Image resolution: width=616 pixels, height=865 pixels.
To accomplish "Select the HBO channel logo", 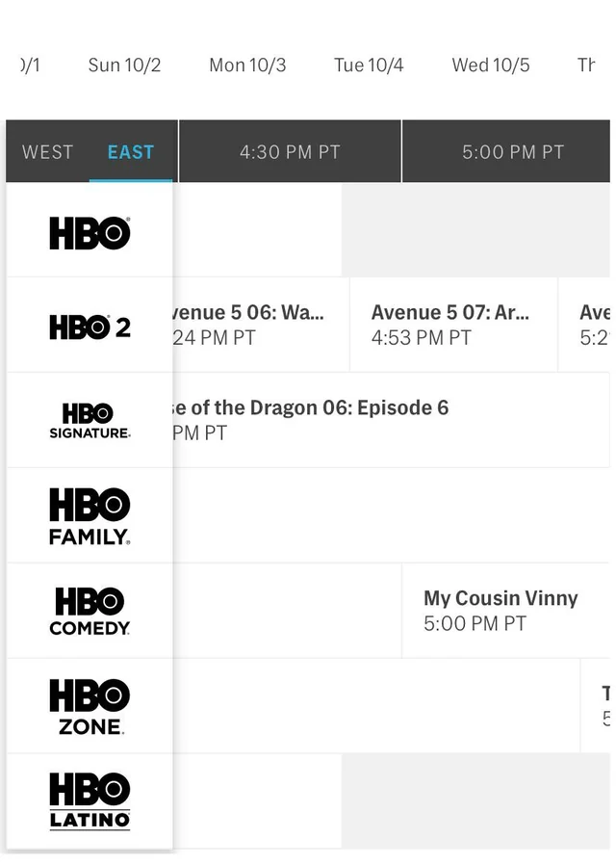I will tap(89, 231).
